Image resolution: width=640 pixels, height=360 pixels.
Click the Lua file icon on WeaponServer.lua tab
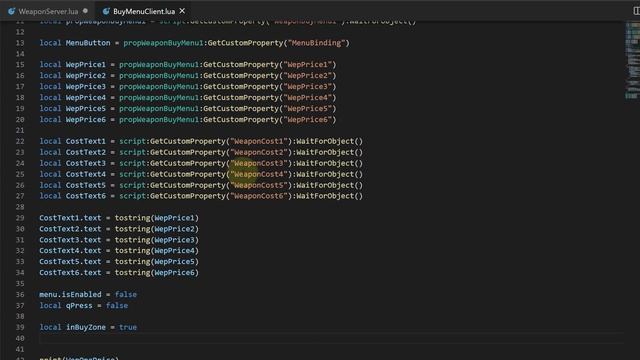11,11
